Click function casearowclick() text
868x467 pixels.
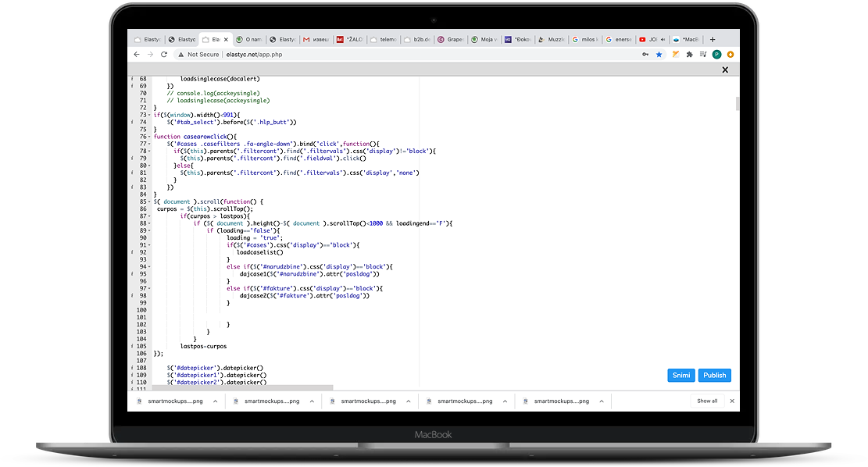pos(195,137)
